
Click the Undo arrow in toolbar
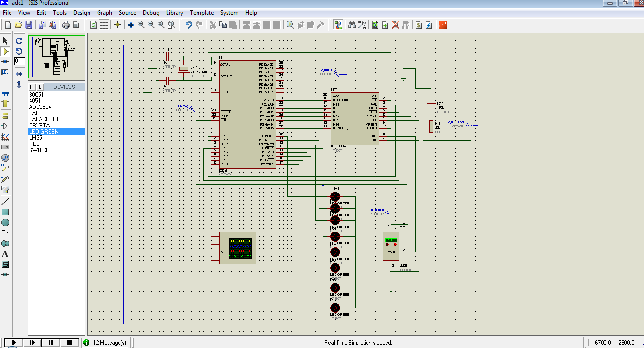tap(188, 25)
